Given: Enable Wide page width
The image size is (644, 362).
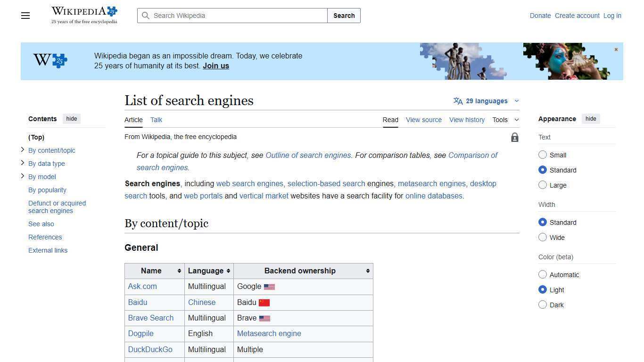Looking at the screenshot, I should tap(543, 237).
